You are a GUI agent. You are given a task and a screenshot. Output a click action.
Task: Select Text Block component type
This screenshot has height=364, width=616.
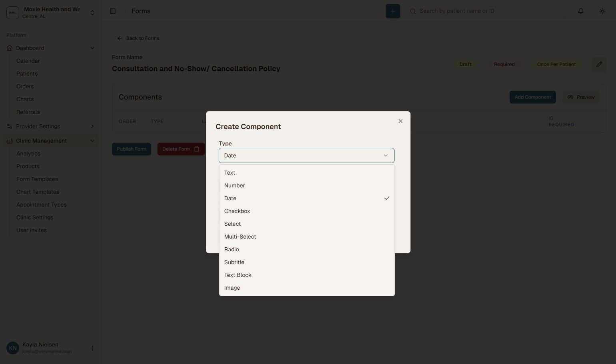pyautogui.click(x=237, y=274)
